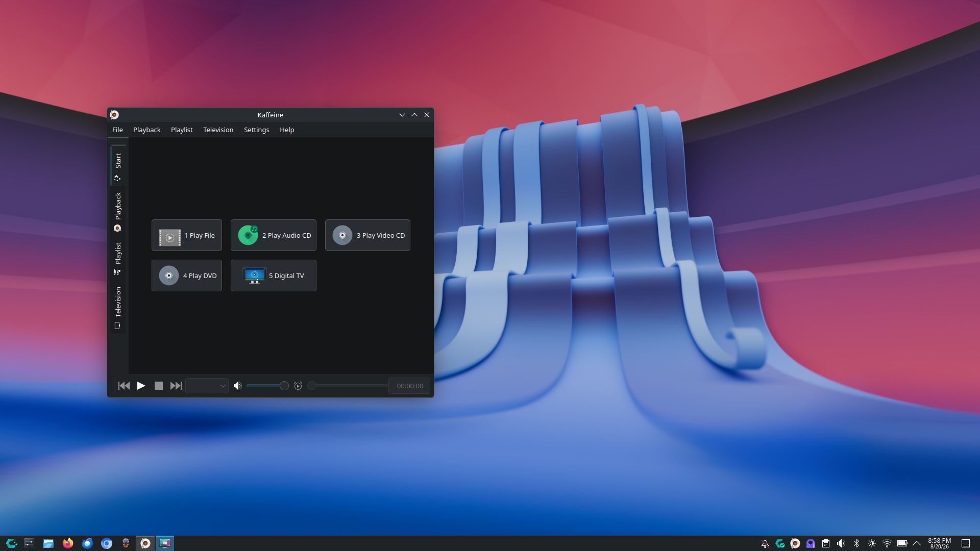Open the Bluetooth tray icon
This screenshot has width=980, height=551.
click(856, 543)
